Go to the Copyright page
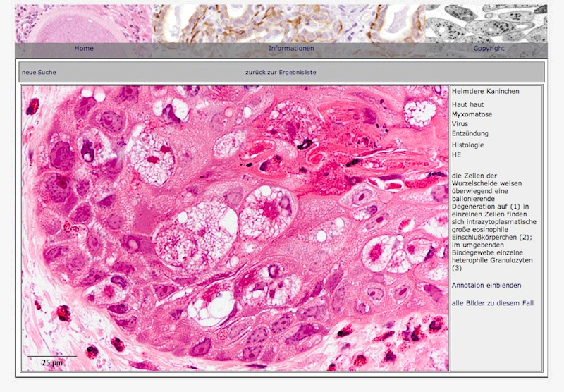564x392 pixels. click(489, 49)
